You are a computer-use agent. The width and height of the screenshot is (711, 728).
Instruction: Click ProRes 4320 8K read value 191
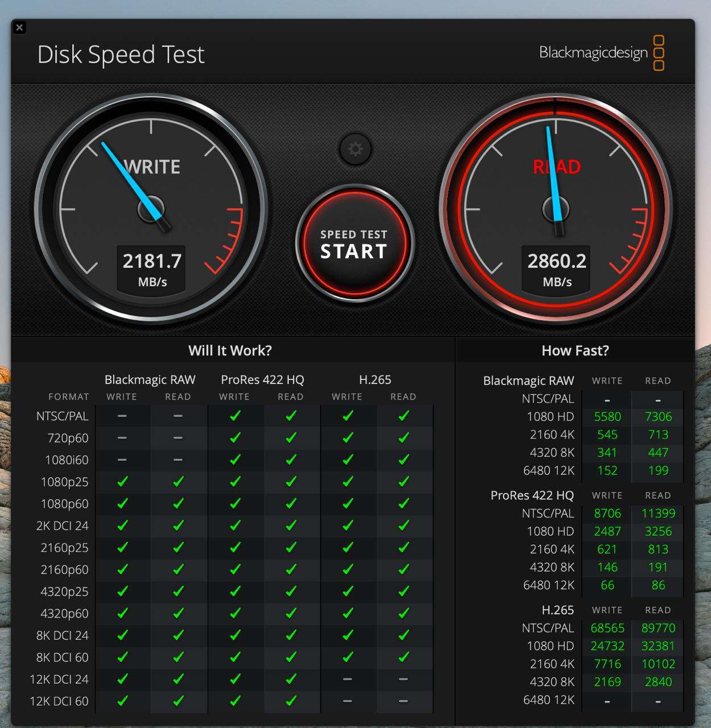coord(658,567)
